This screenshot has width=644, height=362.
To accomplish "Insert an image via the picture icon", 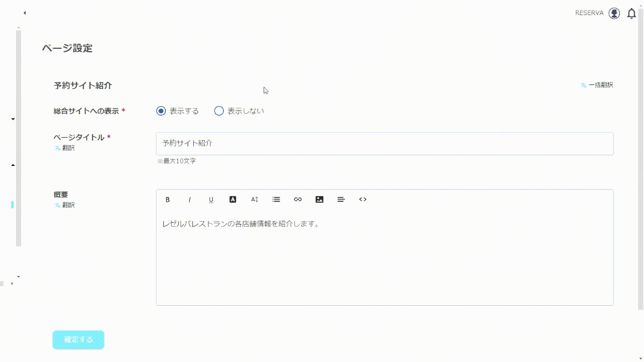I will pos(319,200).
